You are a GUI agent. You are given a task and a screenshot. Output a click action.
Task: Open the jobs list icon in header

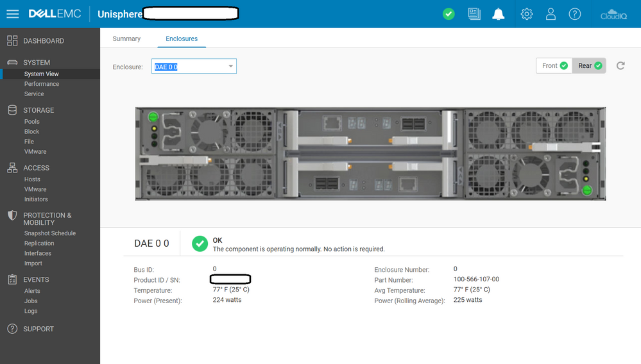[474, 14]
